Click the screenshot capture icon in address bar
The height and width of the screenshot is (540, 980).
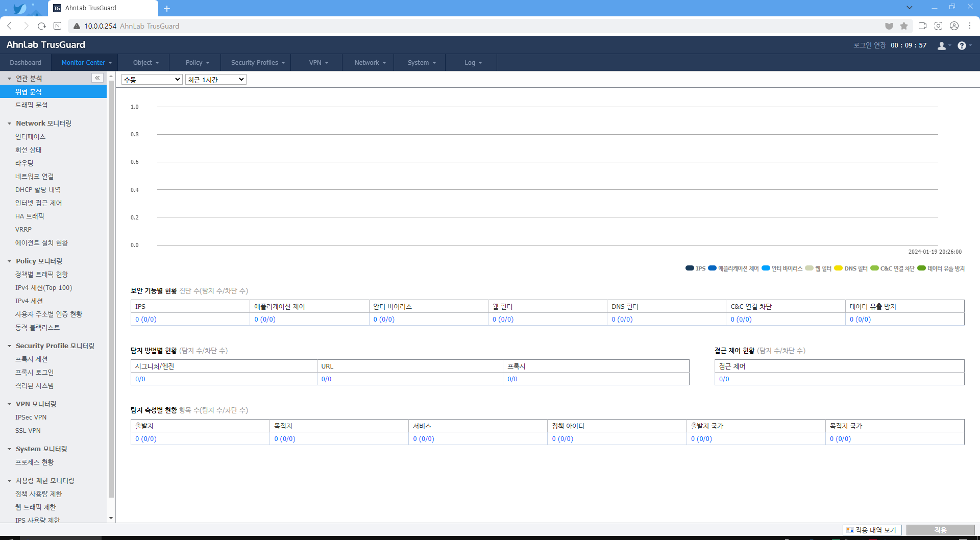click(x=938, y=26)
